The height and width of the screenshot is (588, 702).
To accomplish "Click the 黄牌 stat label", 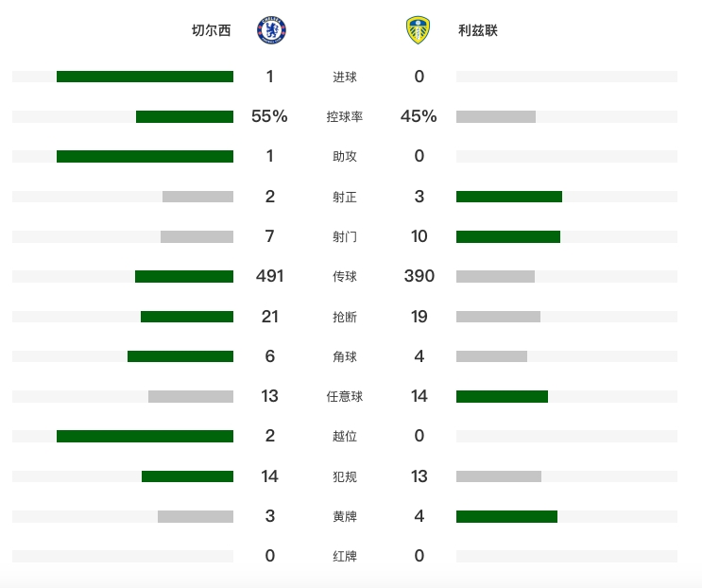I will (345, 516).
